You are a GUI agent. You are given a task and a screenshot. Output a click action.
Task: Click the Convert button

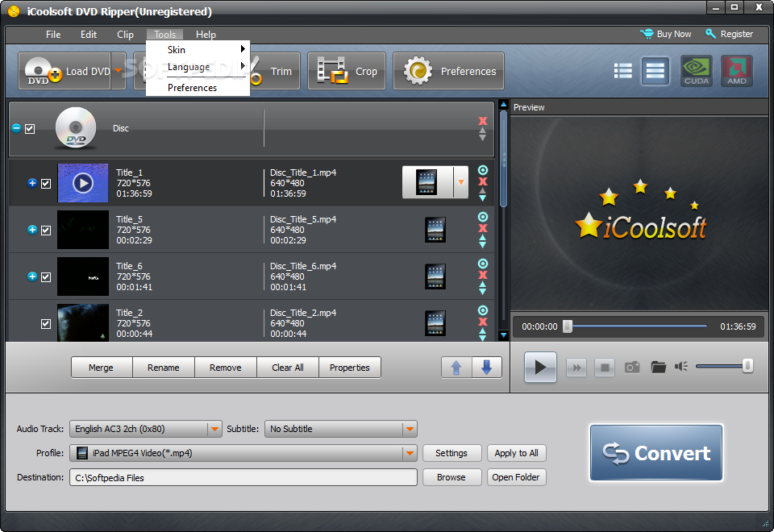click(x=656, y=452)
